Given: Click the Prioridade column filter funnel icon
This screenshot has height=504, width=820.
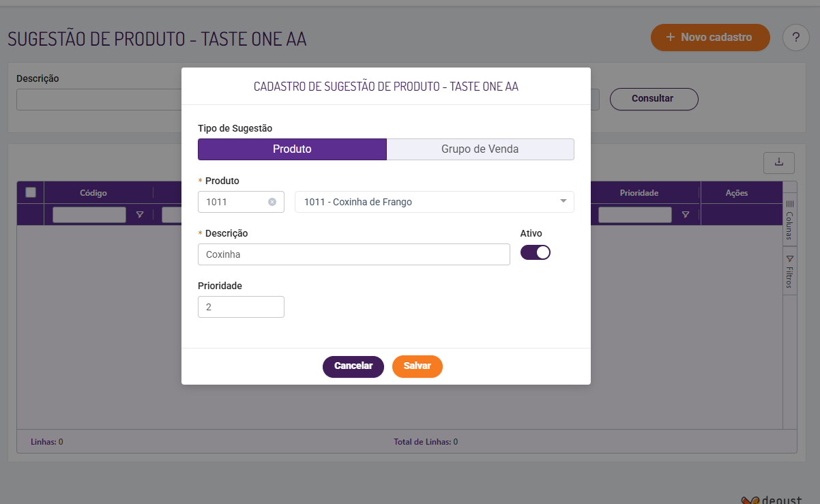Looking at the screenshot, I should (686, 215).
